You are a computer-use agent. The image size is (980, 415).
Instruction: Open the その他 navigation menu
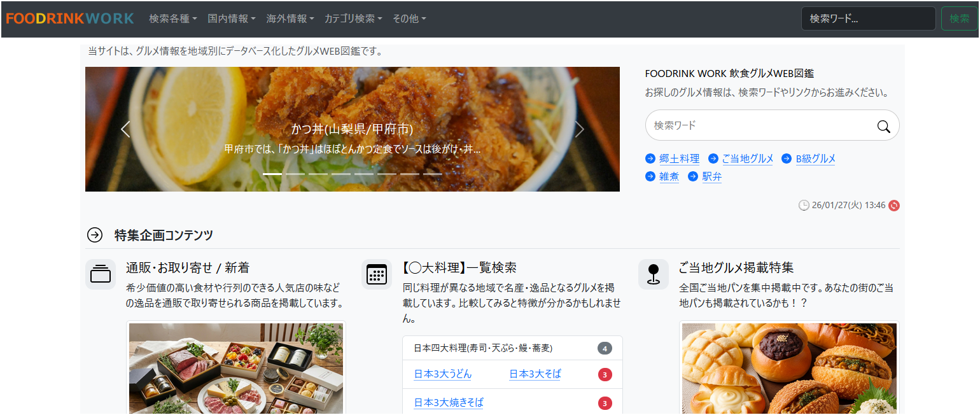pos(409,18)
